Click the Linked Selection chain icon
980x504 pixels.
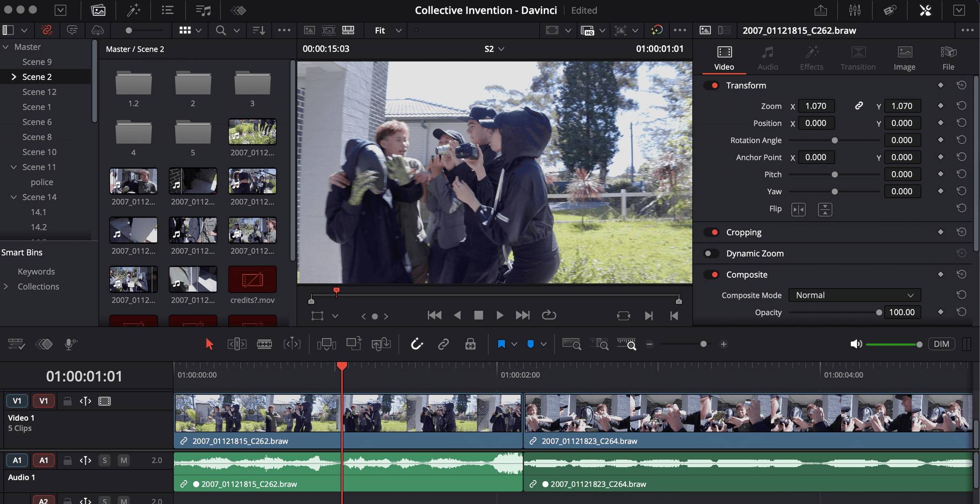coord(444,344)
